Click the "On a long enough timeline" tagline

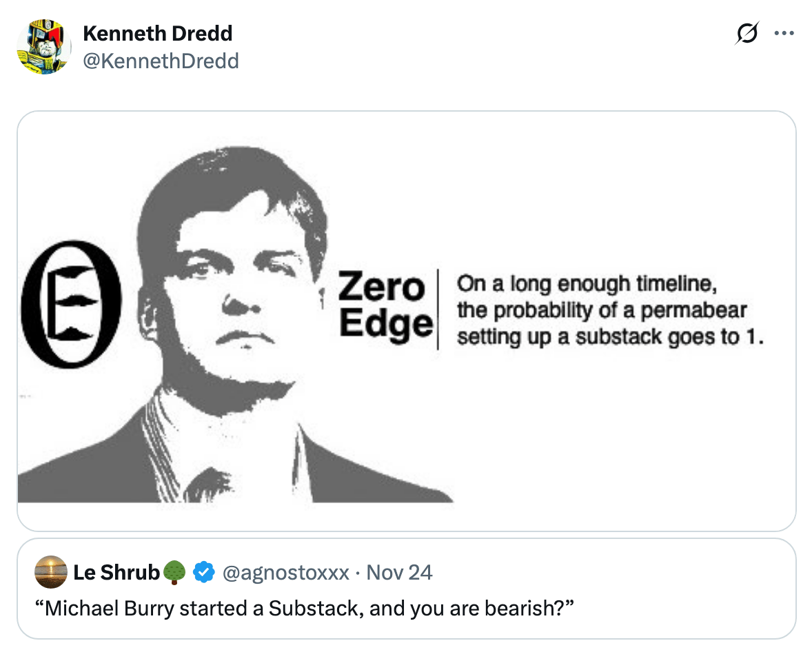click(588, 283)
